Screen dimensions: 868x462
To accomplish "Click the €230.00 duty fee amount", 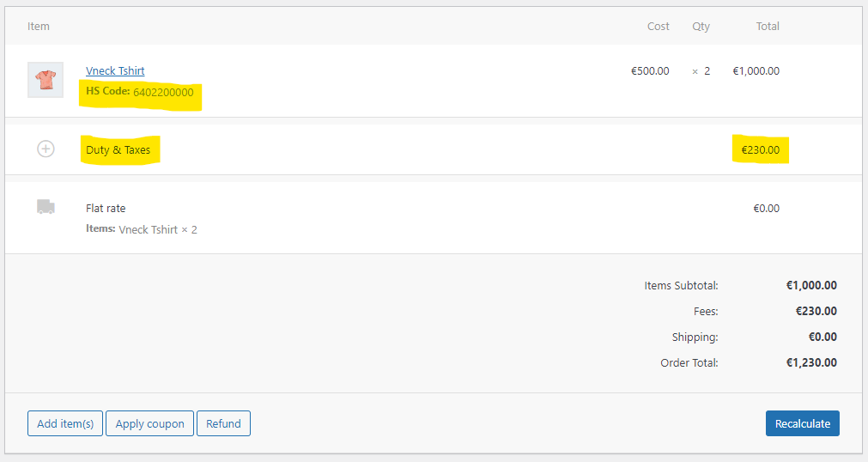I will (760, 150).
